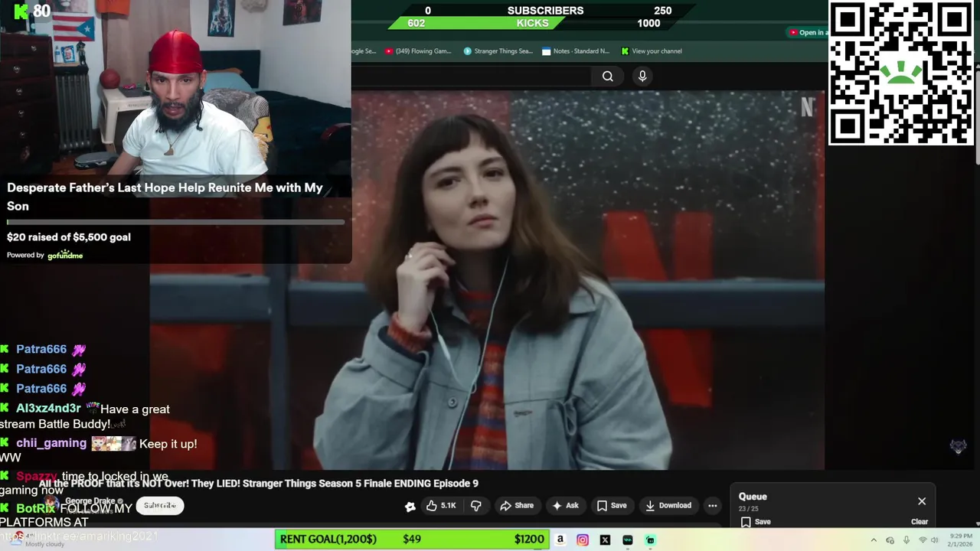Click the Kick logo with viewer count 80
Image resolution: width=980 pixels, height=551 pixels.
click(x=32, y=11)
